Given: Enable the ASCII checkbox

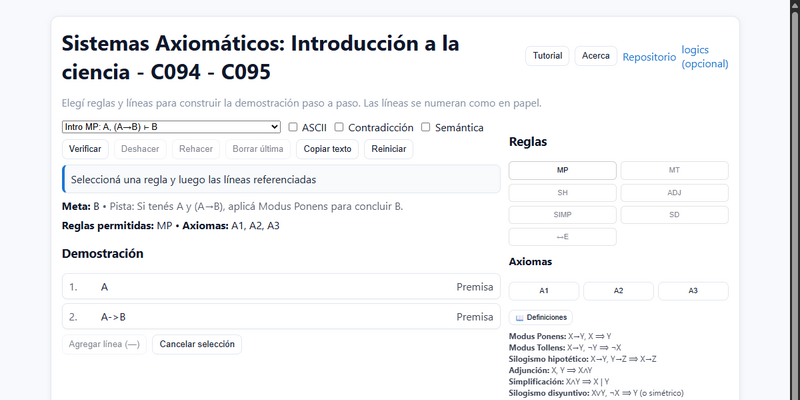Looking at the screenshot, I should pos(293,127).
